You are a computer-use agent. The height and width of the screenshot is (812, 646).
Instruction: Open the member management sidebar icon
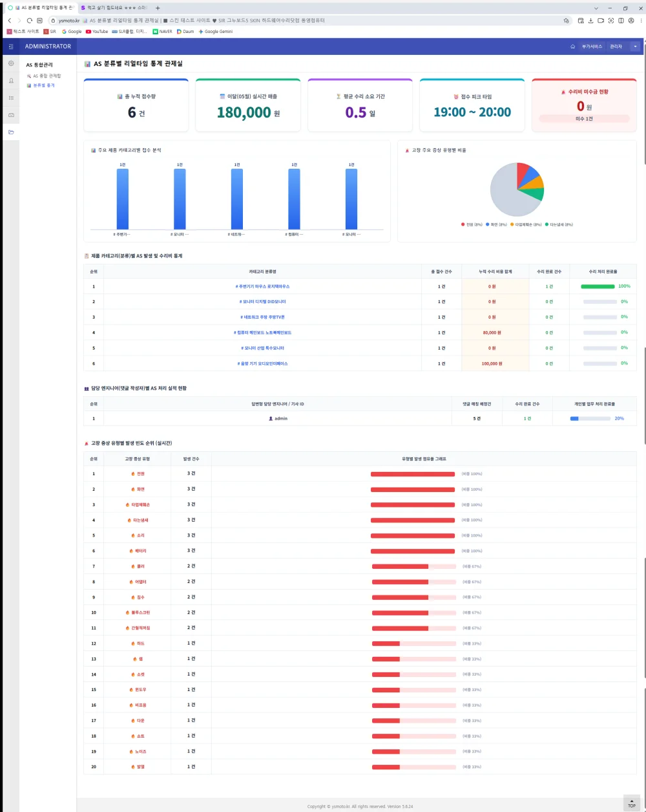pos(11,81)
